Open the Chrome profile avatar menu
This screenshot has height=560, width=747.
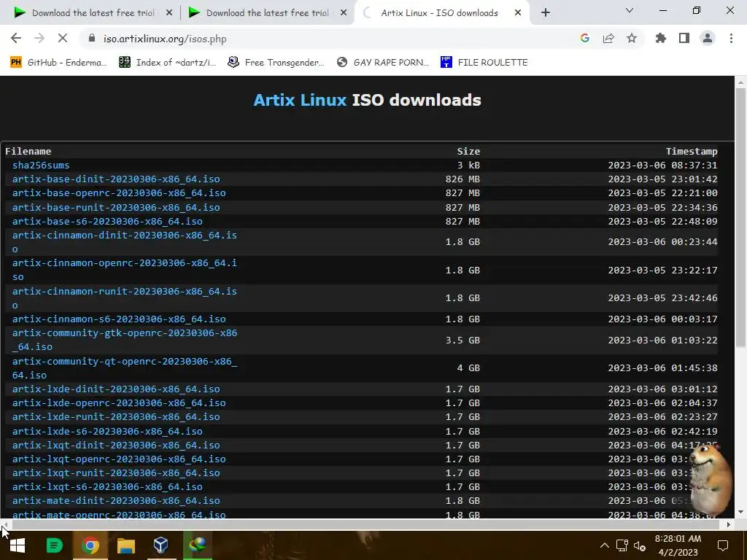pyautogui.click(x=708, y=39)
